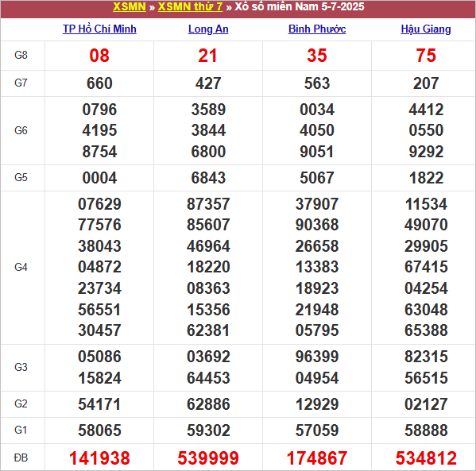
Task: Click the G1 row label
Action: [21, 430]
